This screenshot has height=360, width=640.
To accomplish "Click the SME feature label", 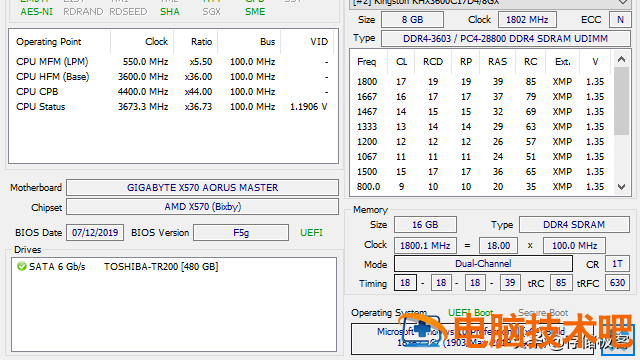I will point(255,12).
